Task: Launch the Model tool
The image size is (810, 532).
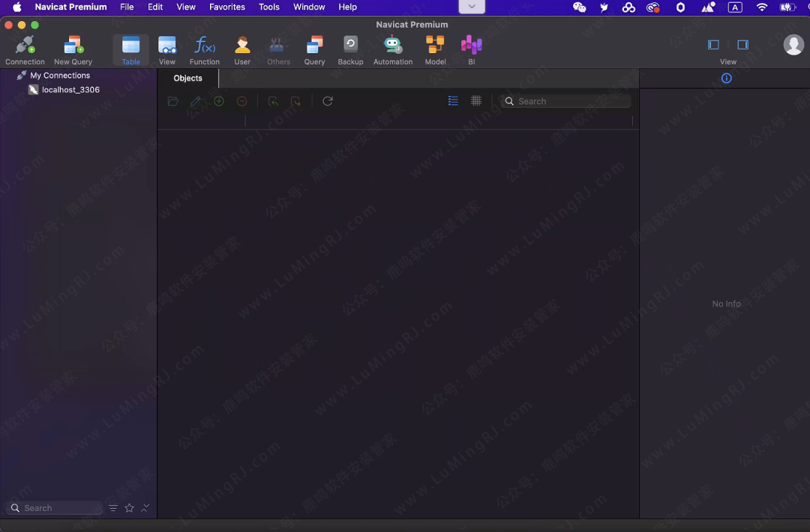Action: (x=435, y=49)
